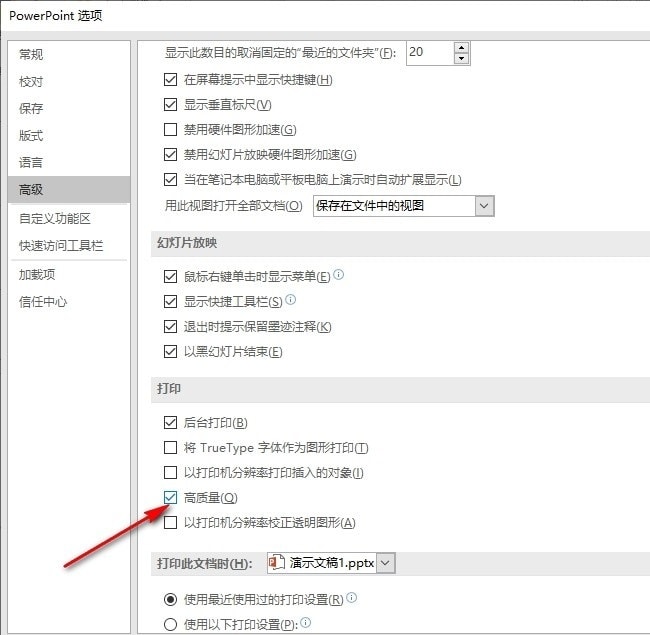The height and width of the screenshot is (635, 650).
Task: Uncheck the 后台打印 checkbox
Action: tap(170, 423)
